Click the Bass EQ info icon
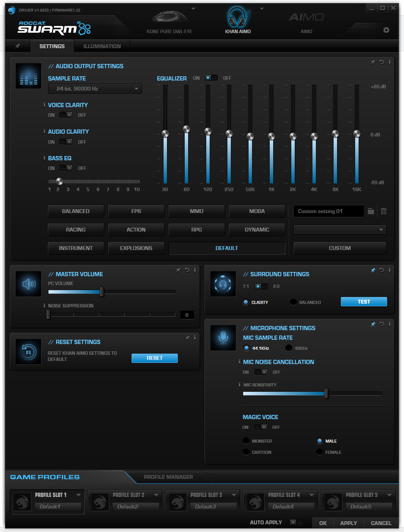Image resolution: width=404 pixels, height=532 pixels. (x=44, y=158)
